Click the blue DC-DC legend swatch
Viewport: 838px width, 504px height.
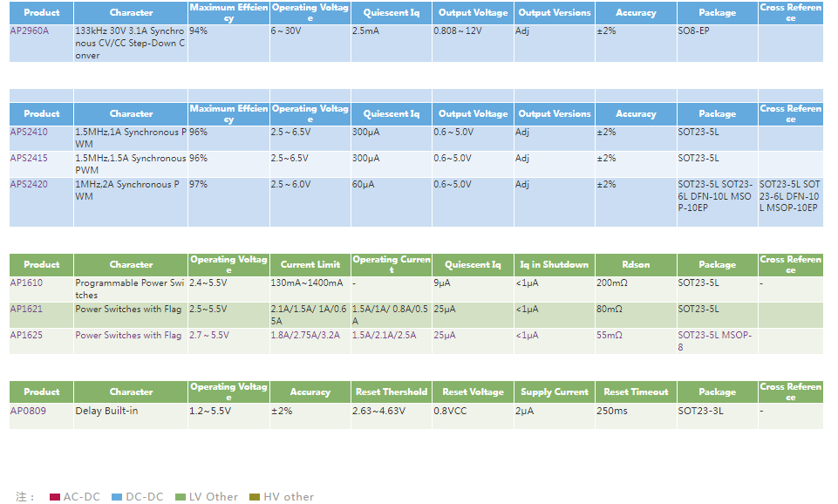tap(117, 497)
